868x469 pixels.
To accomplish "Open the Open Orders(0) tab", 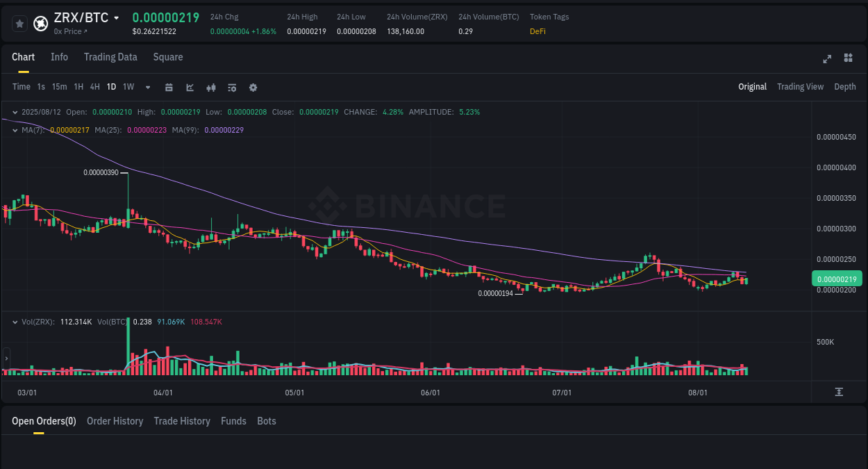I will point(44,421).
